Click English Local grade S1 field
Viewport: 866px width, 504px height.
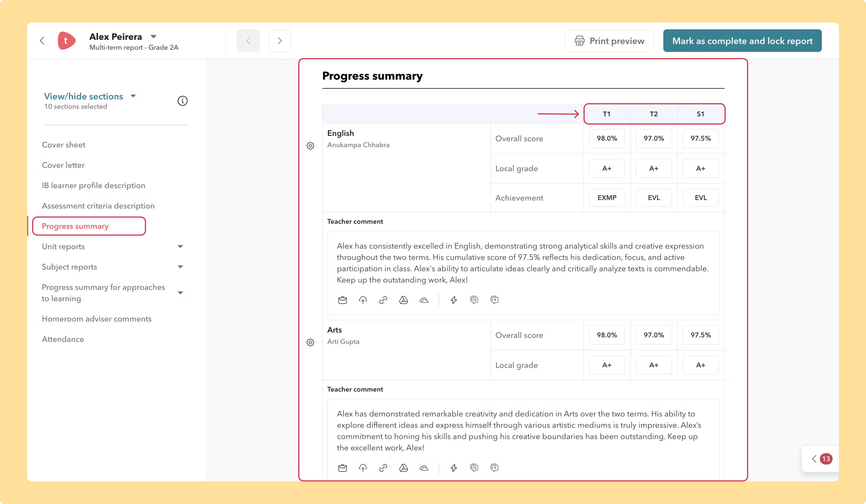(x=701, y=168)
